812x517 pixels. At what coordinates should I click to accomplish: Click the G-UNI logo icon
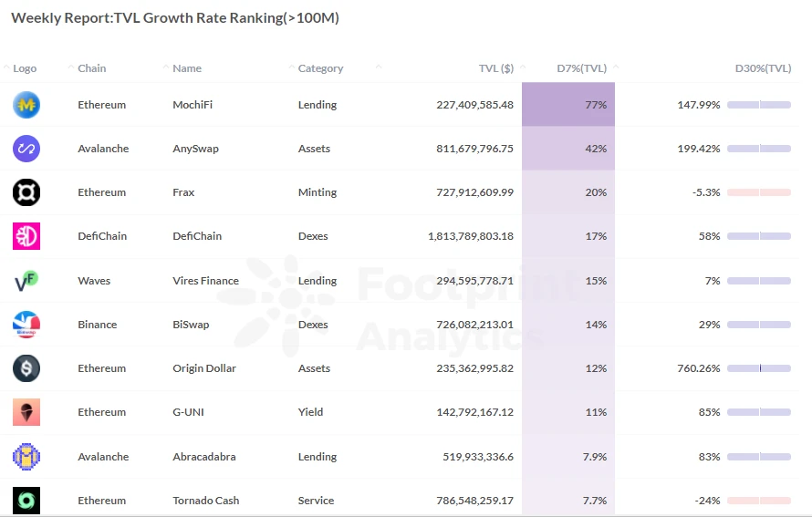26,412
